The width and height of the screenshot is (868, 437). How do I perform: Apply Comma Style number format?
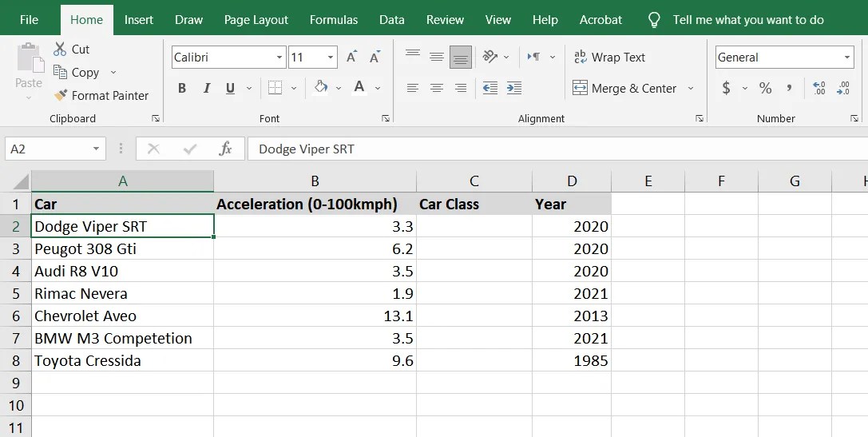pos(790,88)
